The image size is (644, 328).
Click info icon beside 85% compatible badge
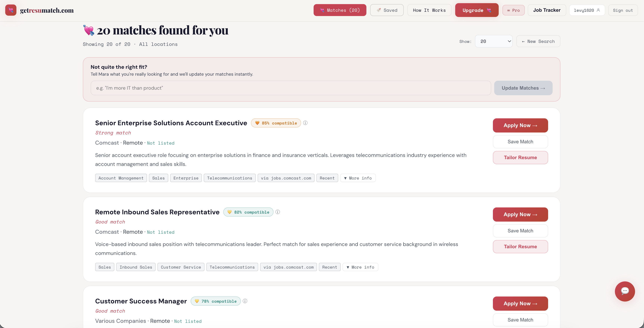click(x=305, y=123)
